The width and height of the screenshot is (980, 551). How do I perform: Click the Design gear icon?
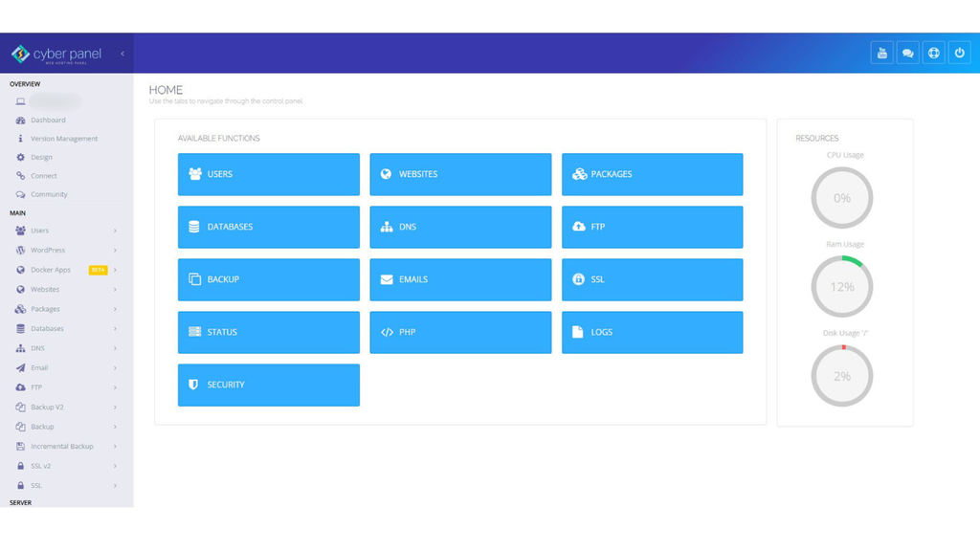pyautogui.click(x=21, y=158)
